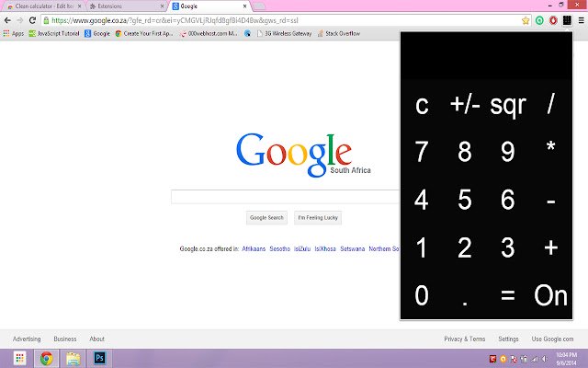This screenshot has height=368, width=588.
Task: Open the Settings footer link
Action: tap(508, 339)
